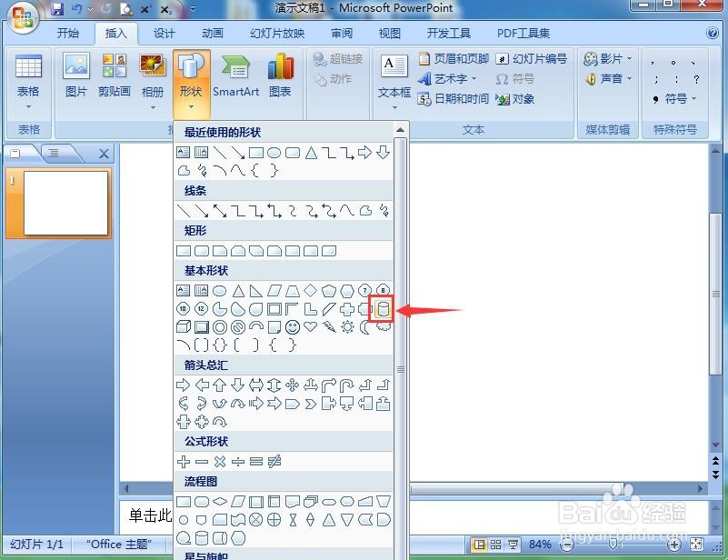
Task: Close the slides thumbnail pane
Action: coord(104,154)
